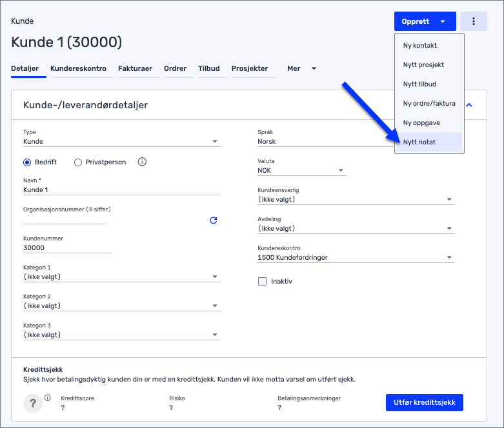The image size is (504, 428).
Task: Expand the Kundeansvarlig dropdown
Action: (356, 199)
